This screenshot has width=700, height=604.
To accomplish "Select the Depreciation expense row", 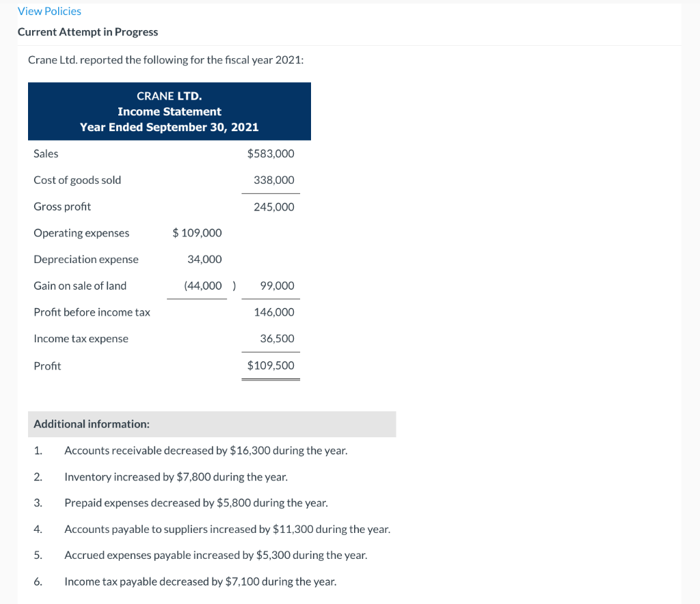I will tap(85, 259).
